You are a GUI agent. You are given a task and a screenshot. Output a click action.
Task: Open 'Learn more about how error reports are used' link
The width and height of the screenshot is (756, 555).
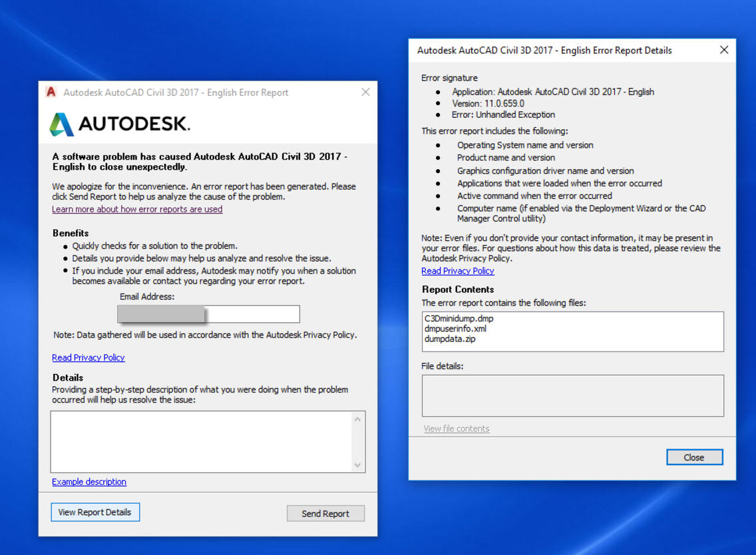[137, 209]
